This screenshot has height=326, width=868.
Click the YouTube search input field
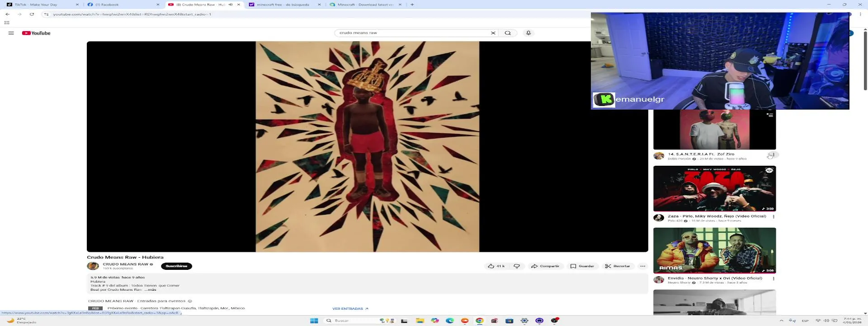pos(414,33)
